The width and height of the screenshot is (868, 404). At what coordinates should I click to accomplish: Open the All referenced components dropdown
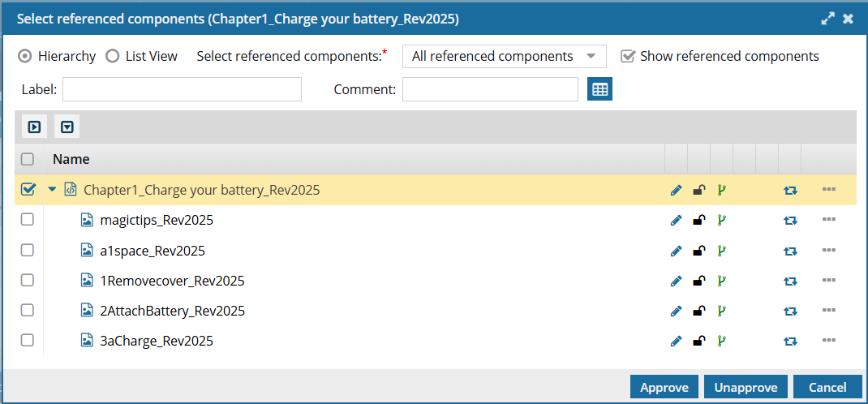click(x=504, y=56)
